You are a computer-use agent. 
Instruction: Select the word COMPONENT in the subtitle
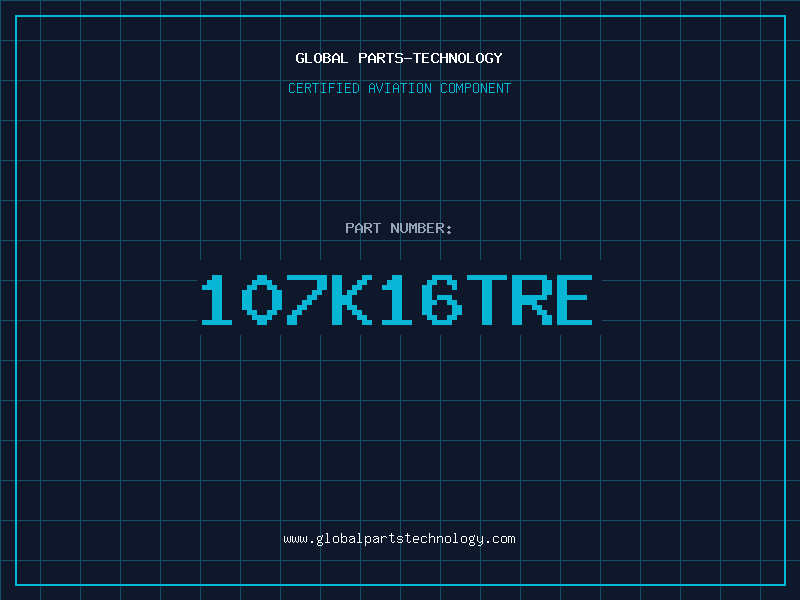point(476,88)
